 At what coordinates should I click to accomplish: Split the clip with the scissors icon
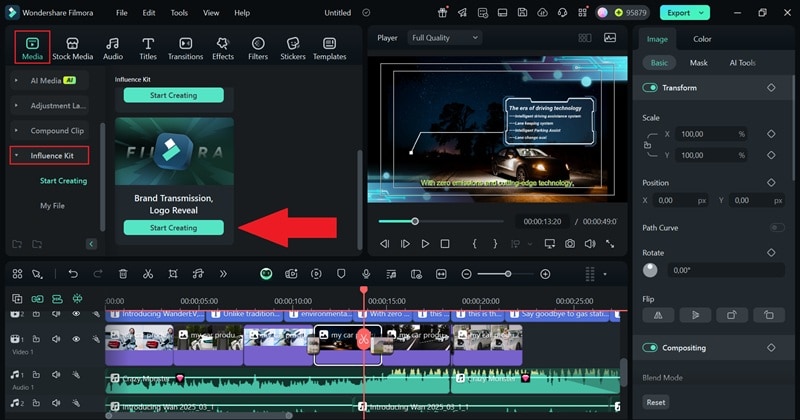(148, 274)
